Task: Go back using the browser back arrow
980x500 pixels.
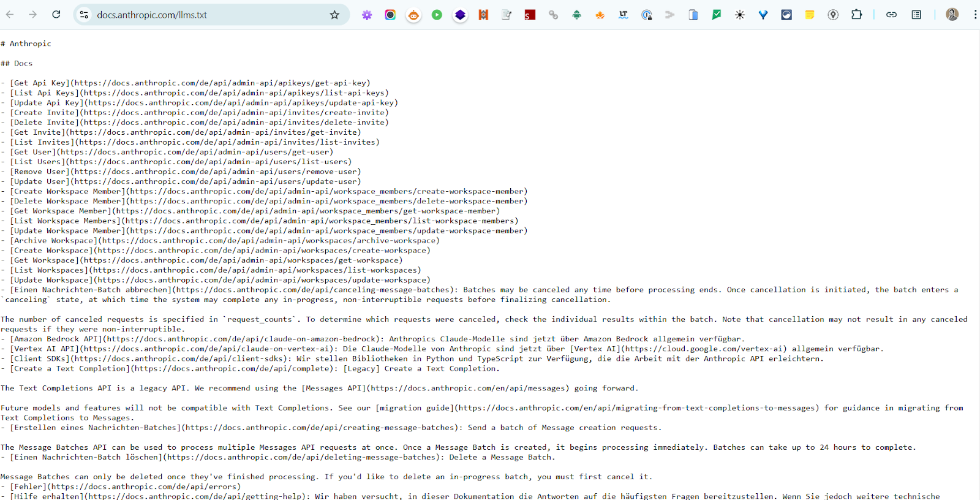Action: 10,15
